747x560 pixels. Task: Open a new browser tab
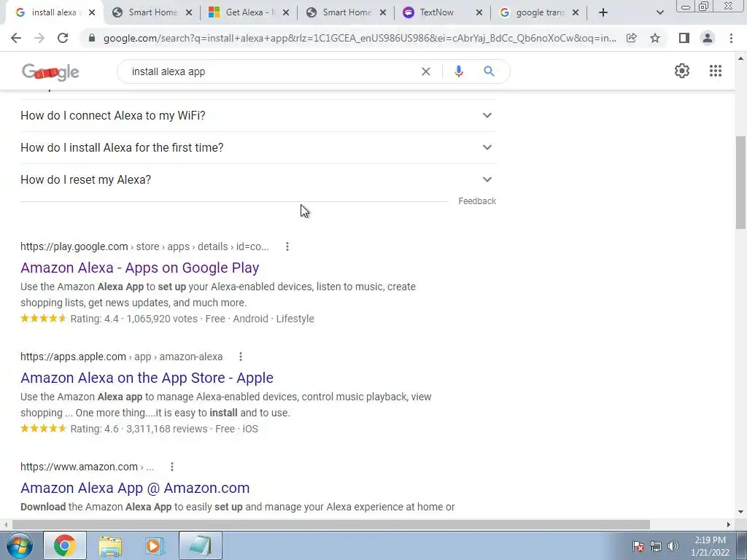(x=603, y=12)
